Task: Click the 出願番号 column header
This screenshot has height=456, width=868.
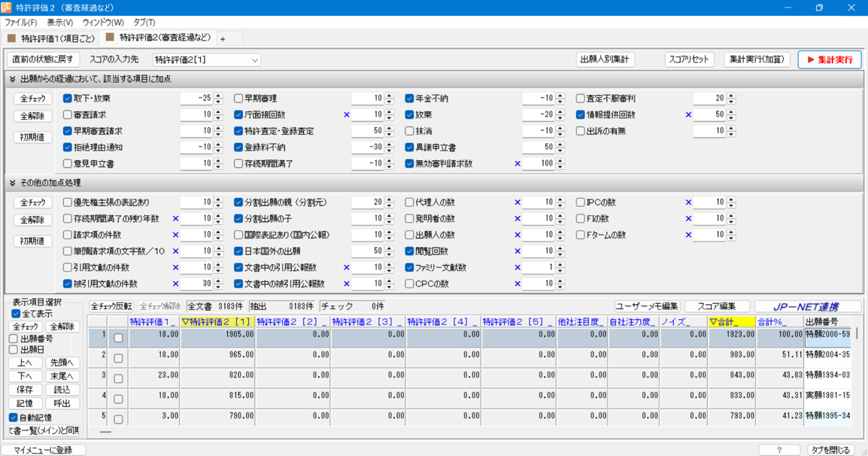Action: tap(827, 321)
